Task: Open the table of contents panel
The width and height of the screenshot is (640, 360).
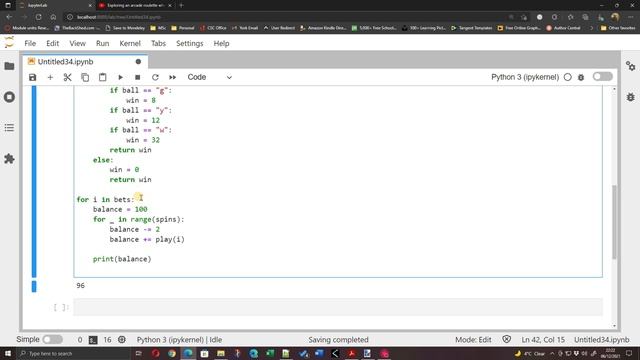Action: (x=9, y=128)
